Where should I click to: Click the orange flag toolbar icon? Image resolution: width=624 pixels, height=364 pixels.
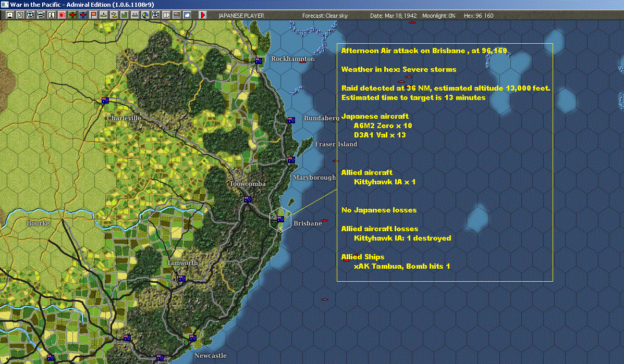coord(93,15)
